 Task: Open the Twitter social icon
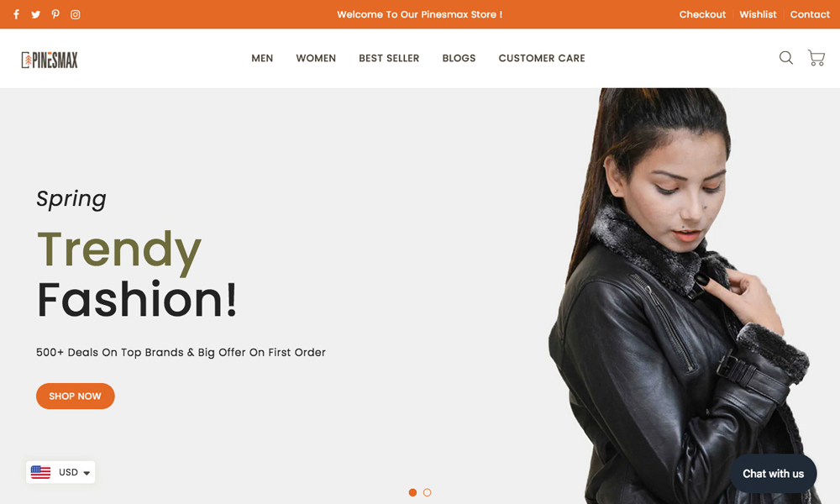pos(36,14)
